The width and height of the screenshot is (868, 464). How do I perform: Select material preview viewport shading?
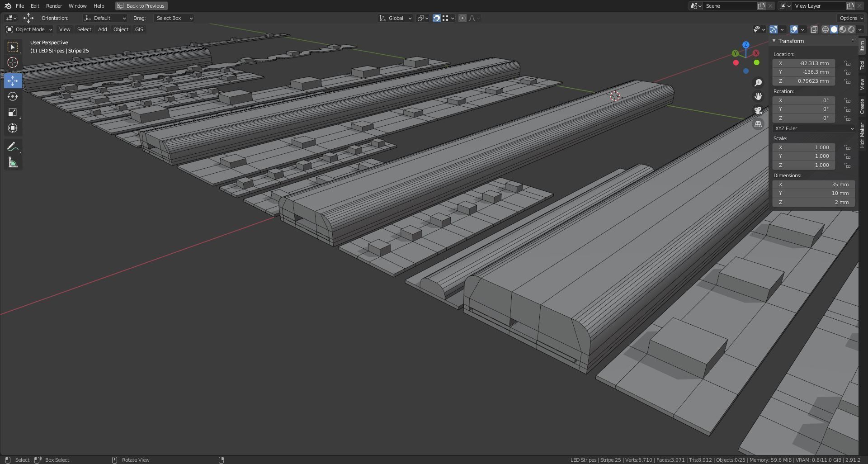click(843, 29)
